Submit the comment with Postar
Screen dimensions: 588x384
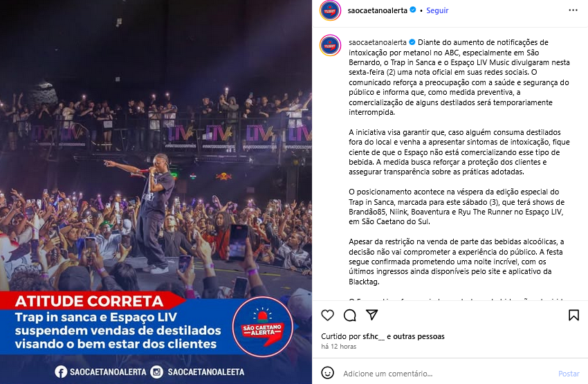pos(569,374)
